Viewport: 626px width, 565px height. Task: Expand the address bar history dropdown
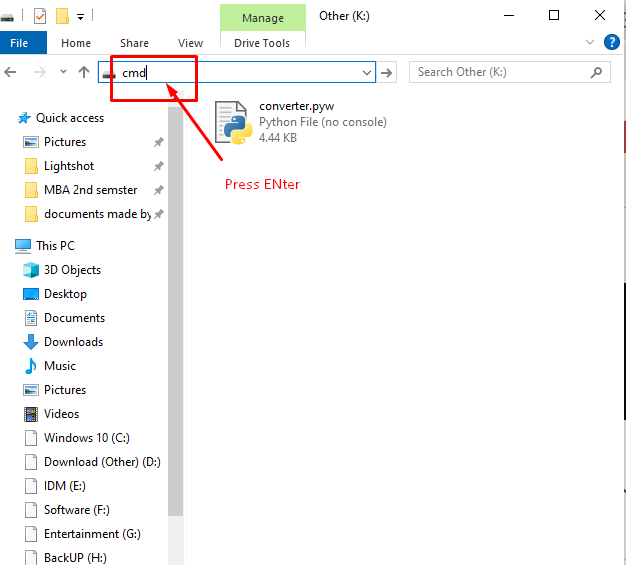(x=367, y=72)
